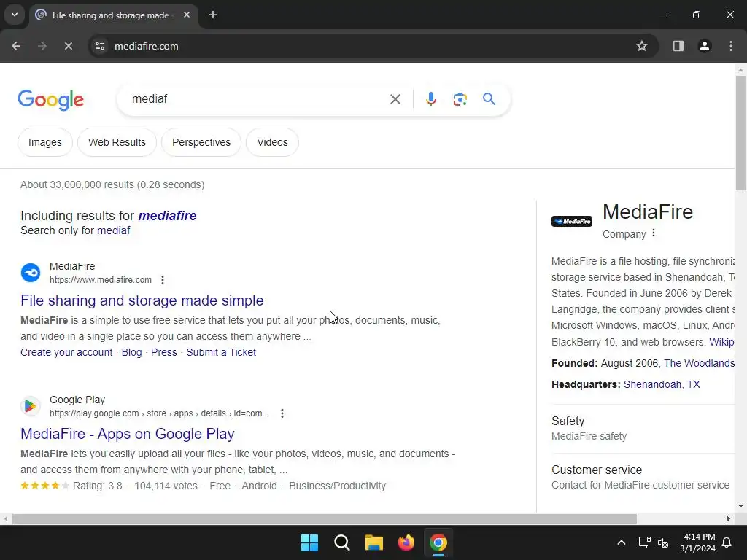Open Windows taskbar search

[x=342, y=542]
